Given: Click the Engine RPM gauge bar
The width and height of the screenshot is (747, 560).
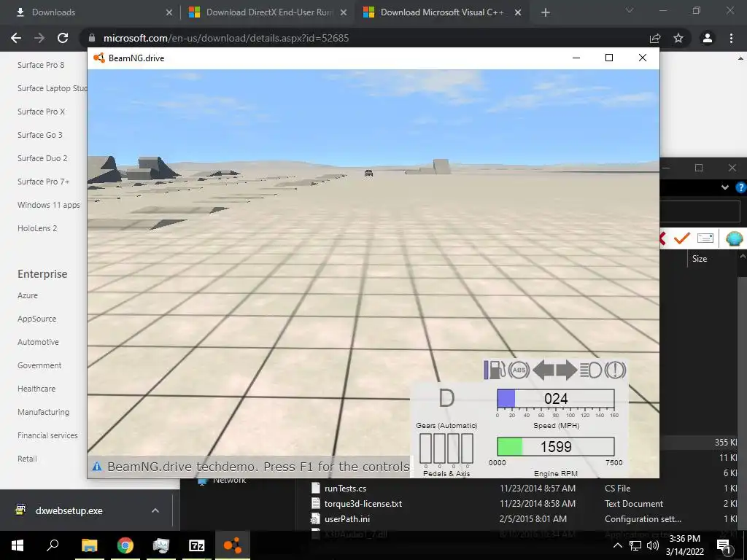Looking at the screenshot, I should click(555, 447).
